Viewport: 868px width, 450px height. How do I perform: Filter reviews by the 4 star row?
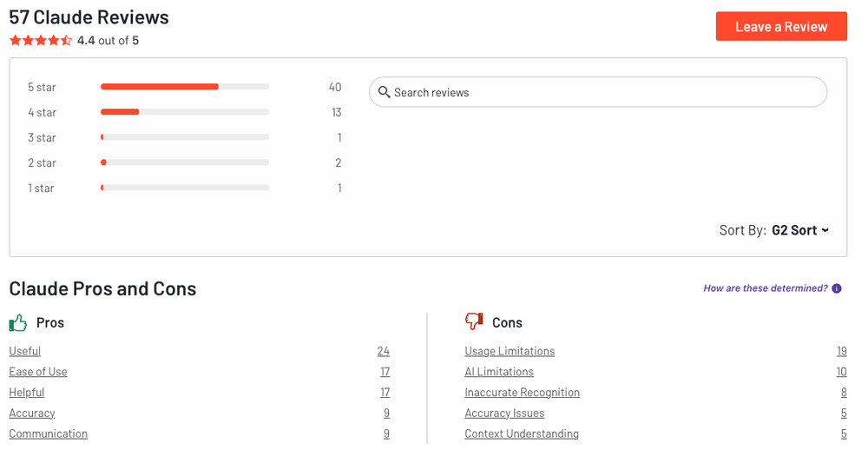pos(184,112)
